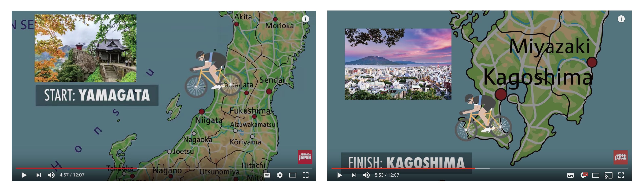Cast the Kagoshima video to TV

[608, 175]
